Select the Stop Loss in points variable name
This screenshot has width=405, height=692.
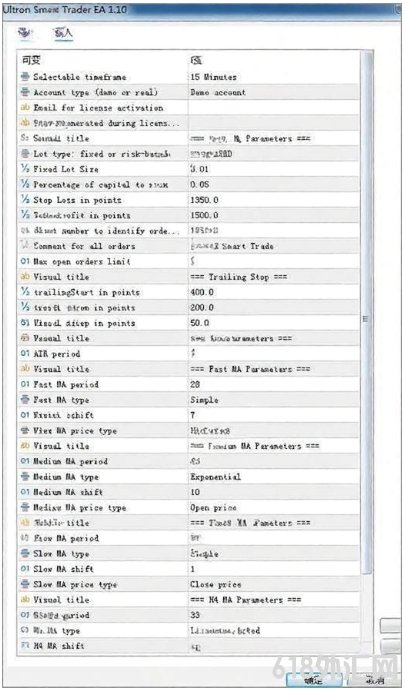77,200
